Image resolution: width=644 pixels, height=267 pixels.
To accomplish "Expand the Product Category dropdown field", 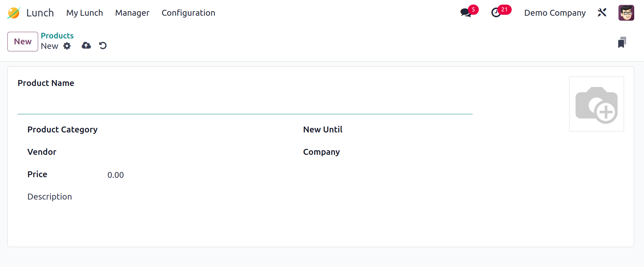I will (196, 130).
